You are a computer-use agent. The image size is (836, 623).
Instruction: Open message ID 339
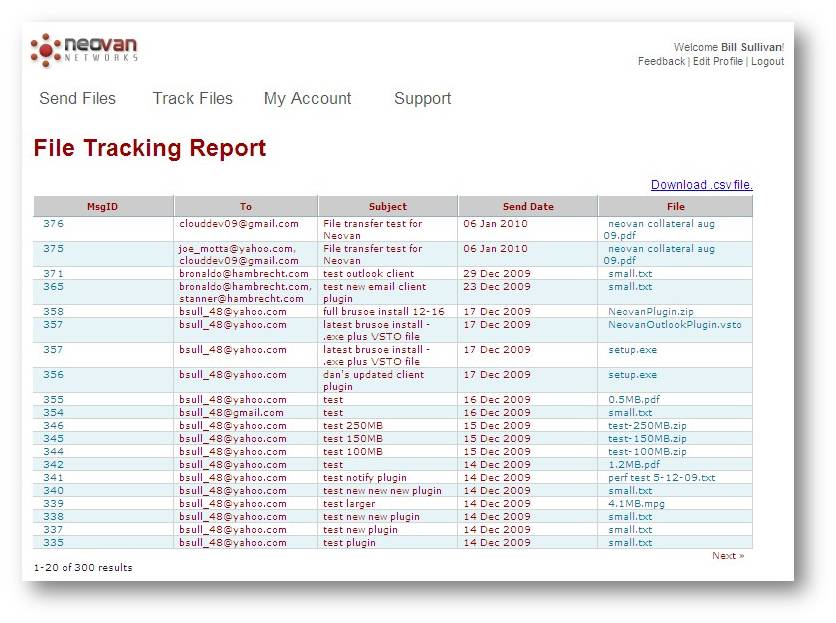(x=53, y=504)
